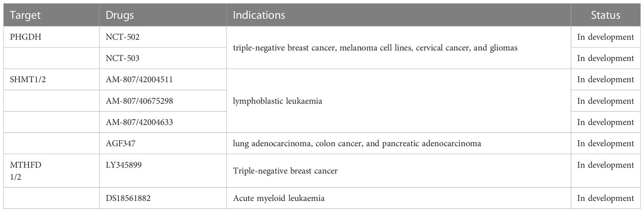
Task: Click the Indications column header
Action: 399,15
